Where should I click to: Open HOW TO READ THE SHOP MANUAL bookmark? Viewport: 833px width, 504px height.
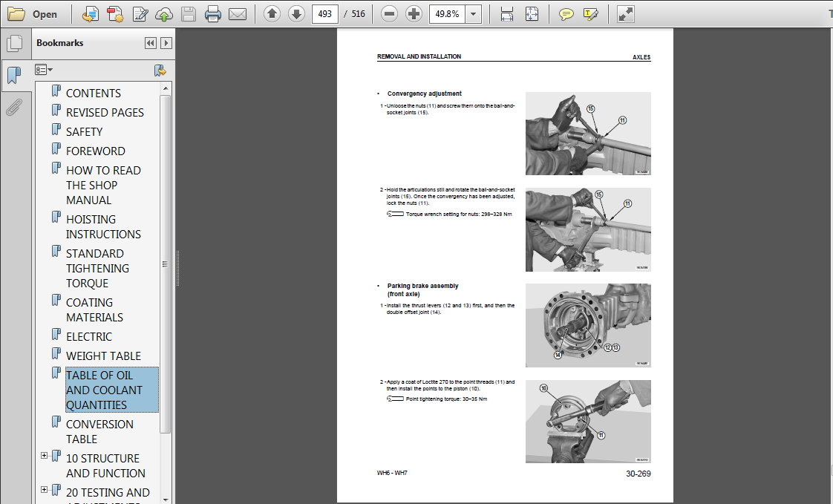tap(103, 186)
